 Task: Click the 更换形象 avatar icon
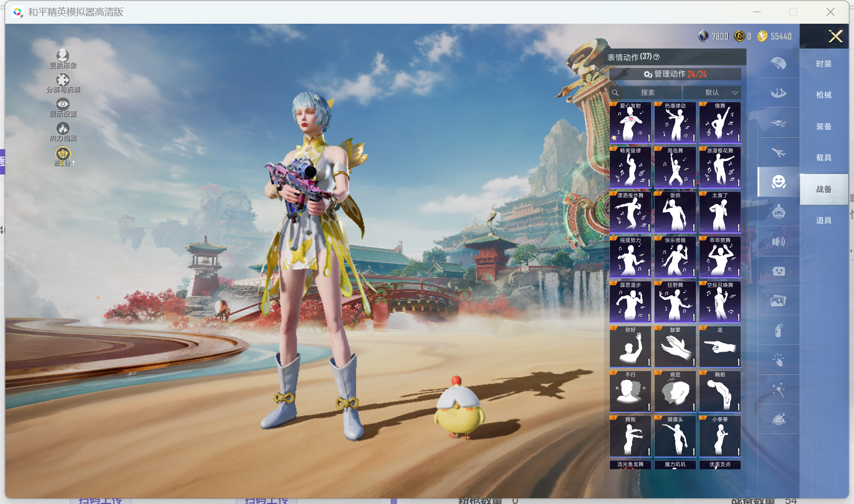pyautogui.click(x=63, y=56)
